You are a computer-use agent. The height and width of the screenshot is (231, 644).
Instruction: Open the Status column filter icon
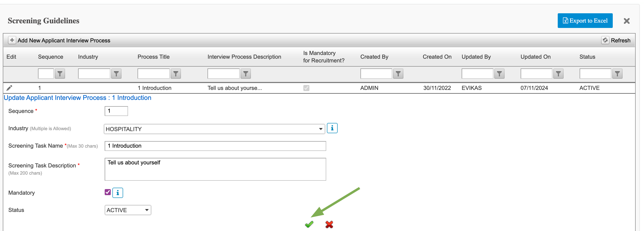pyautogui.click(x=617, y=74)
